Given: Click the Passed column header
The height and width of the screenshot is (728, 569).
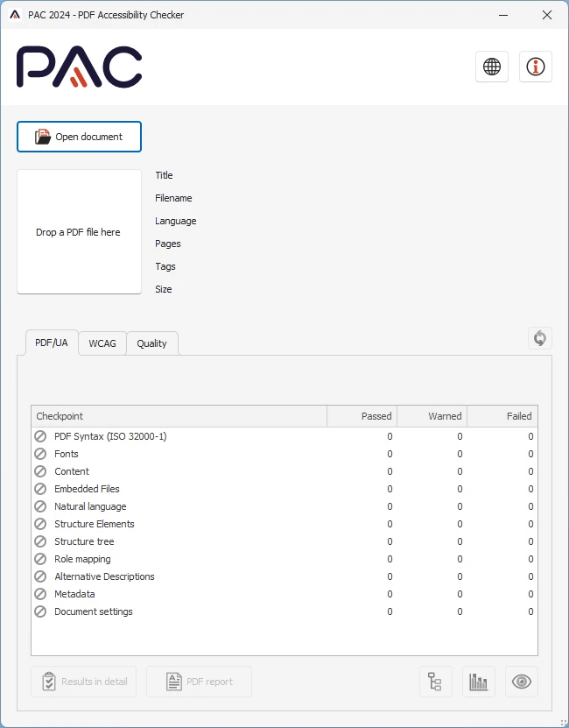Looking at the screenshot, I should (x=362, y=416).
